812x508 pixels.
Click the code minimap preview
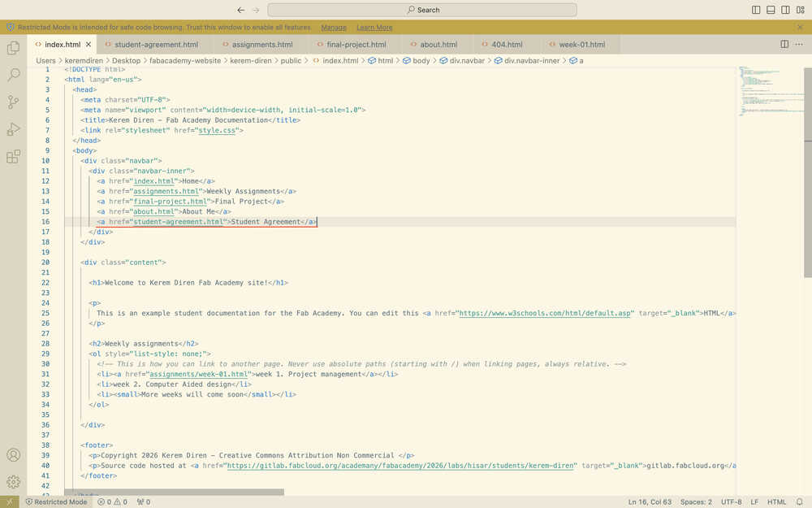click(770, 91)
